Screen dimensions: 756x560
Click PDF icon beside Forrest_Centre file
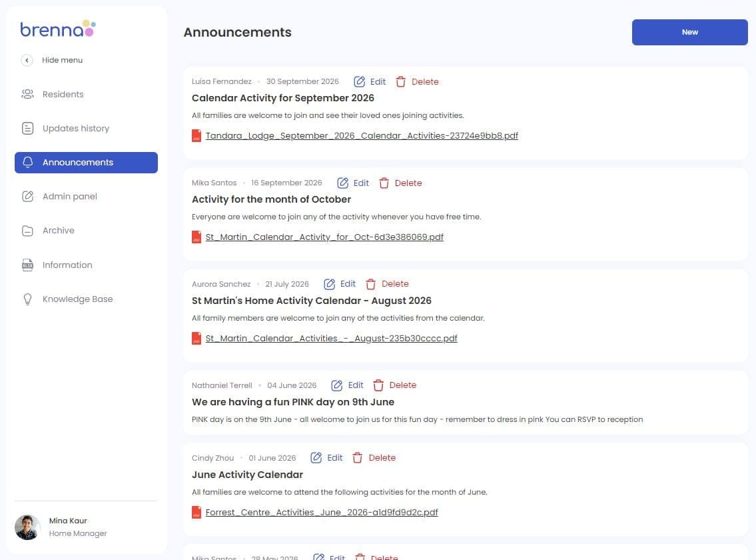click(x=196, y=512)
